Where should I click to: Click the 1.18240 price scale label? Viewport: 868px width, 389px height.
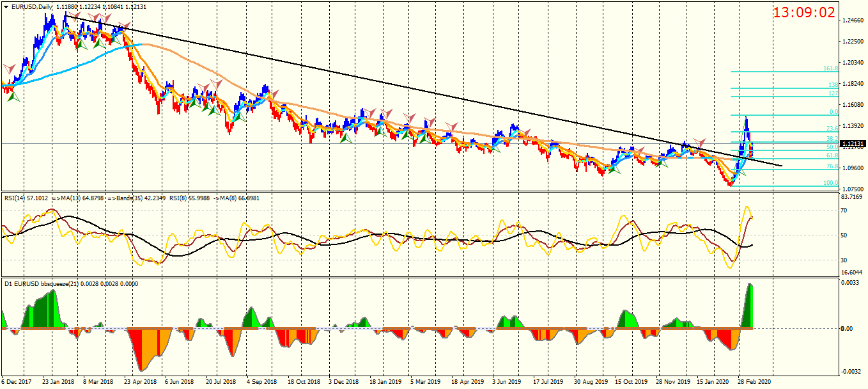click(x=853, y=84)
